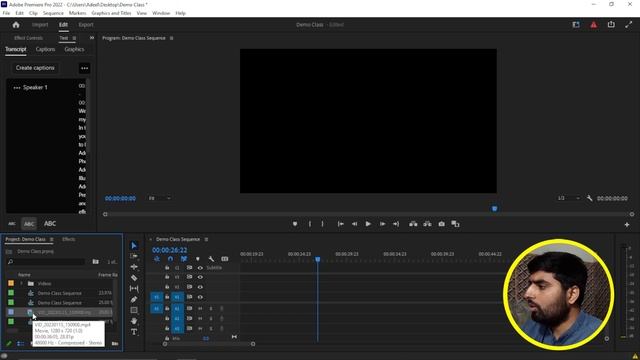Add a marker in the timeline header
The height and width of the screenshot is (360, 640).
[x=198, y=259]
